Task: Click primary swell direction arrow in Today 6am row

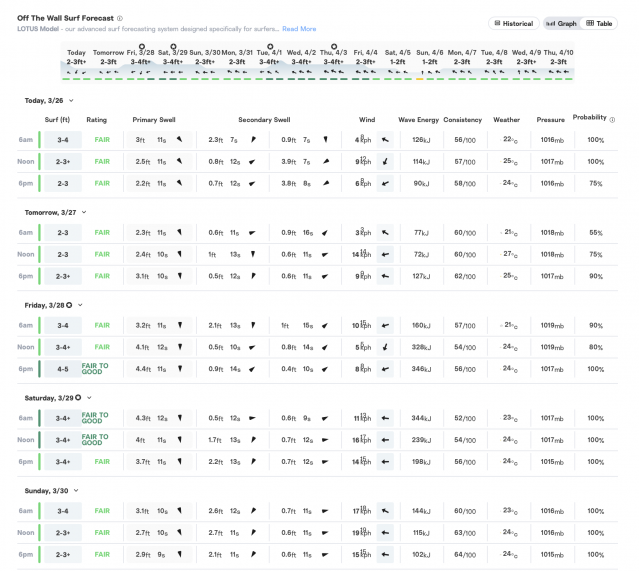Action: pos(179,139)
